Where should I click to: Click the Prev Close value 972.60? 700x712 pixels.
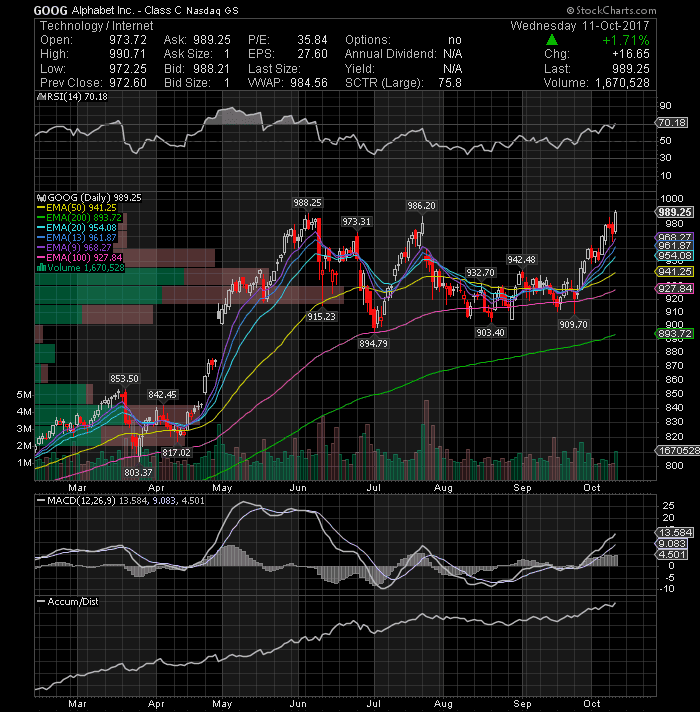point(128,83)
